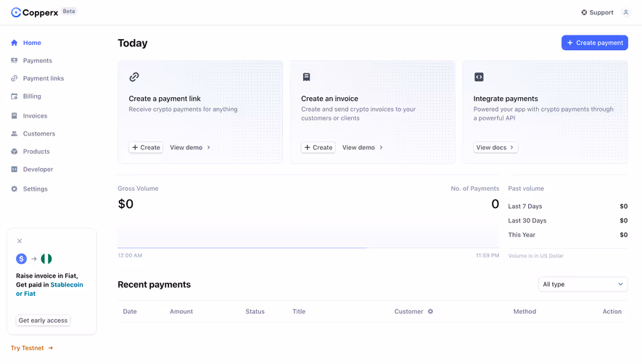
Task: Click the Products box icon
Action: tap(15, 152)
